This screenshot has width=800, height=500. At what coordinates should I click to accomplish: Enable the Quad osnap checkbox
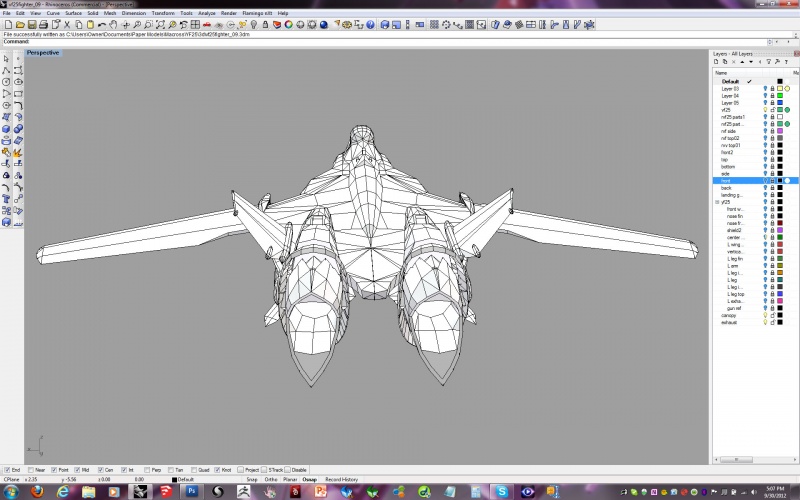pyautogui.click(x=194, y=470)
